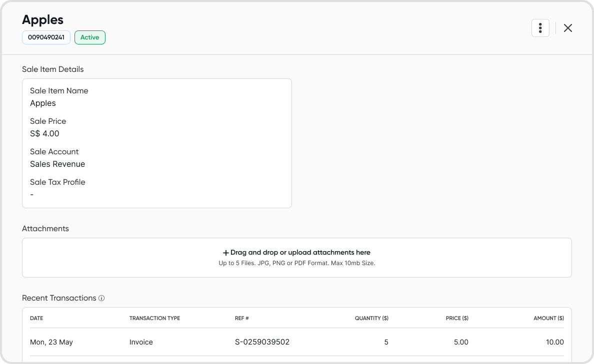The height and width of the screenshot is (364, 594).
Task: Click the S$ 4.00 sale price value
Action: [x=44, y=133]
